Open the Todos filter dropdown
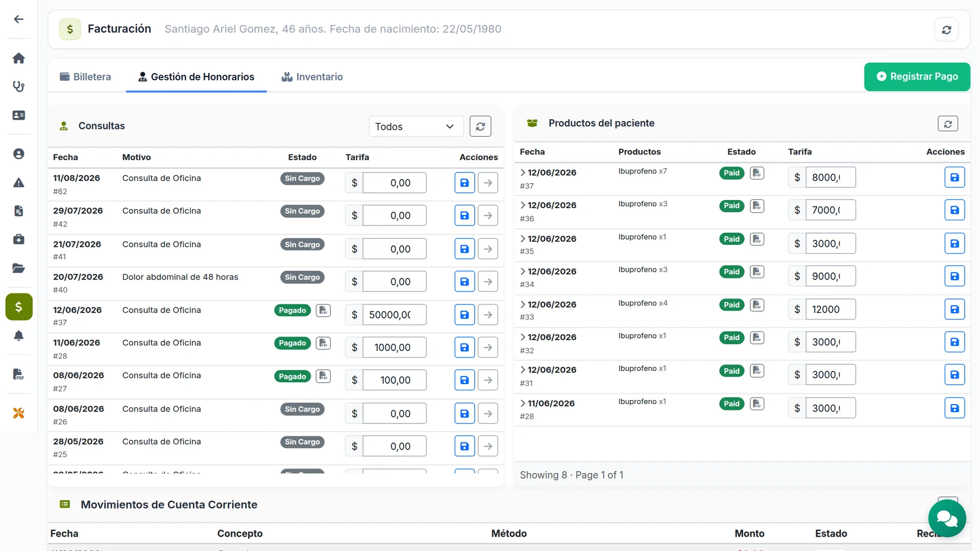Viewport: 980px width, 551px height. click(416, 127)
